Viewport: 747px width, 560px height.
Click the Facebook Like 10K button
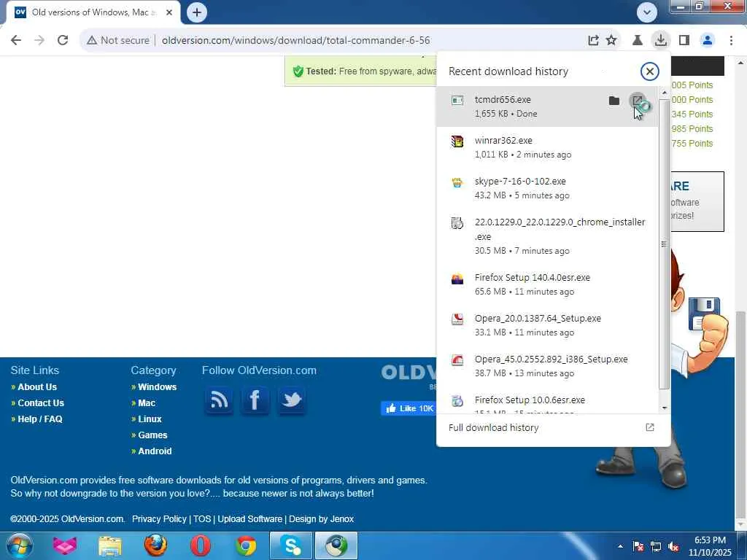pyautogui.click(x=409, y=408)
